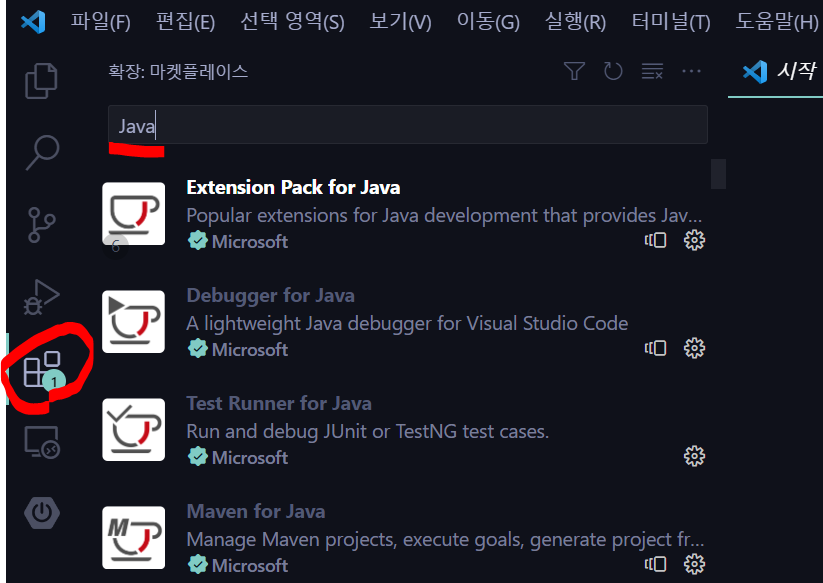This screenshot has height=583, width=823.
Task: Click sync icon on Debugger for Java
Action: click(656, 348)
